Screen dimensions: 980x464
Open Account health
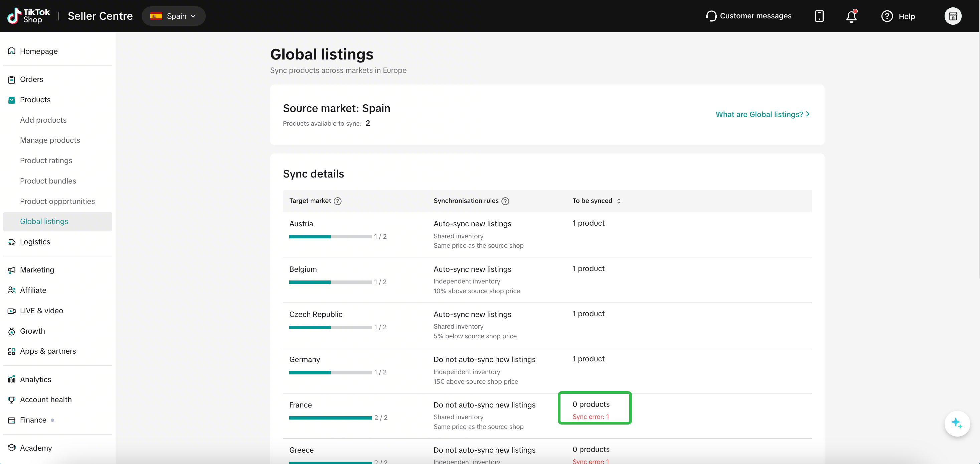pyautogui.click(x=57, y=400)
